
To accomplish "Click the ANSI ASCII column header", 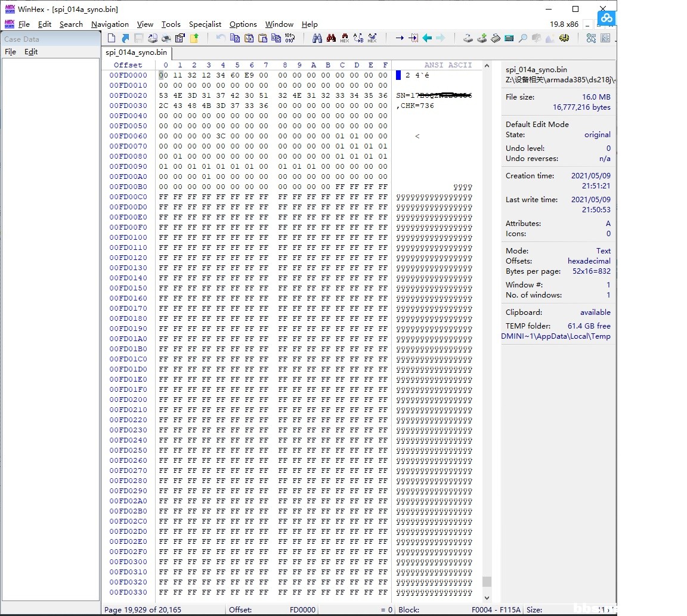I will tap(448, 65).
